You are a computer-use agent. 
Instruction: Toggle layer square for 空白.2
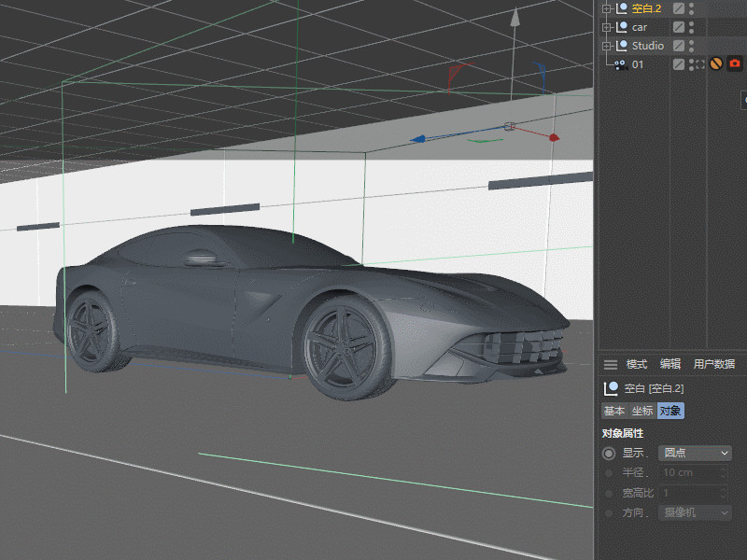coord(679,8)
